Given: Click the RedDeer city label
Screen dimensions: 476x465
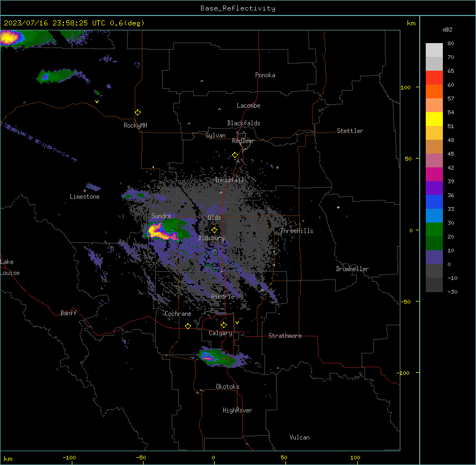Looking at the screenshot, I should (243, 141).
